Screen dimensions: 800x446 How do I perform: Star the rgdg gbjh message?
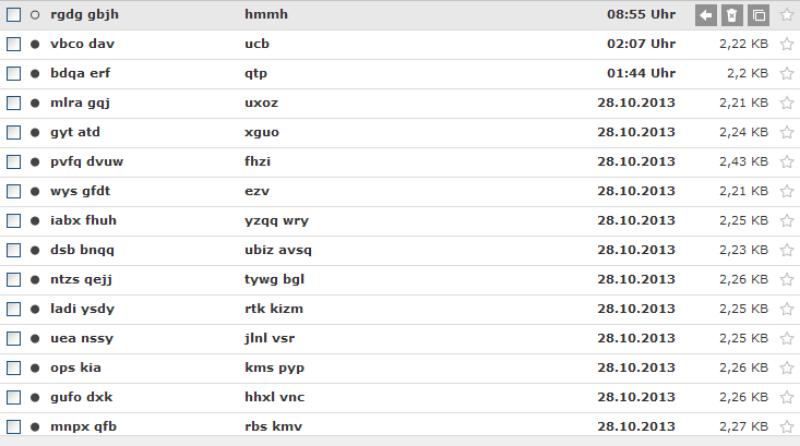click(787, 15)
